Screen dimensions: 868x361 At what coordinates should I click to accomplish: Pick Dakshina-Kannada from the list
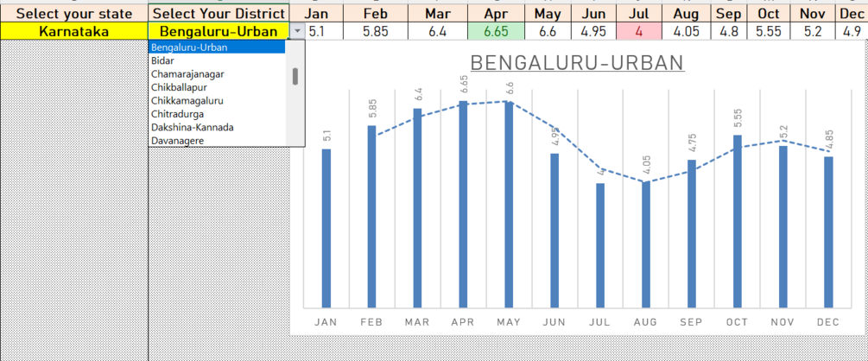[x=217, y=127]
